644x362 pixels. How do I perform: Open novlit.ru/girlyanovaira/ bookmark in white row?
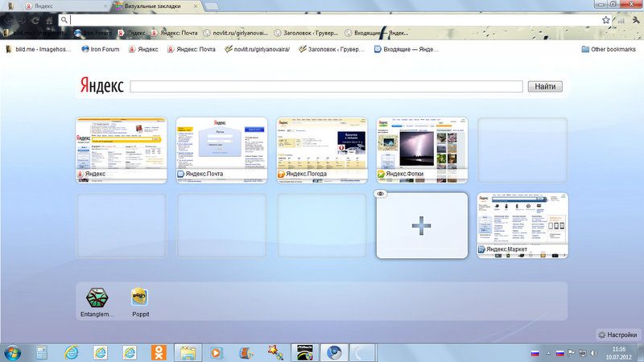(257, 49)
